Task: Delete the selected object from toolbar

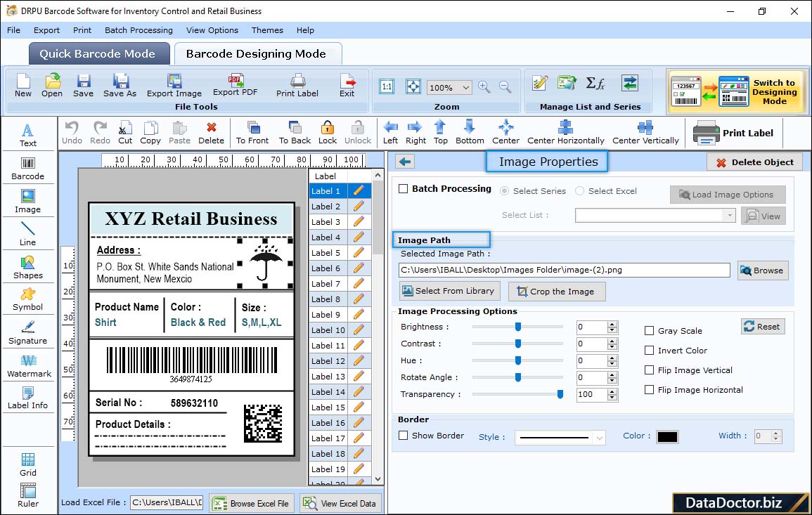Action: point(212,133)
